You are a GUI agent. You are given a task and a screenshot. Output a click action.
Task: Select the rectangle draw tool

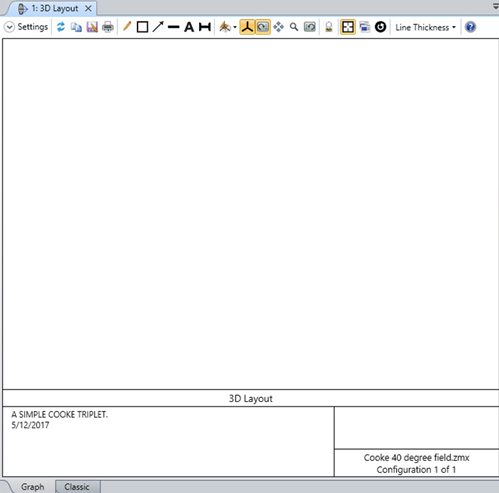tap(142, 27)
